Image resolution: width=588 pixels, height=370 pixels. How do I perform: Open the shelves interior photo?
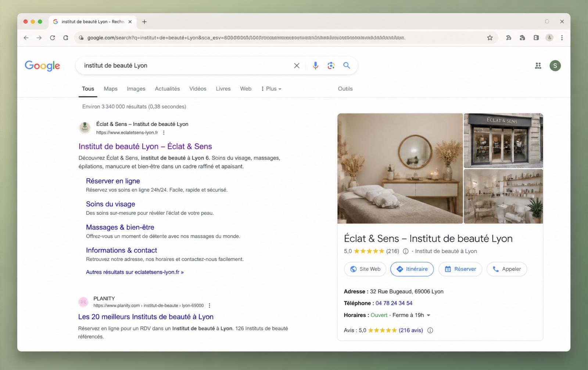pyautogui.click(x=503, y=196)
